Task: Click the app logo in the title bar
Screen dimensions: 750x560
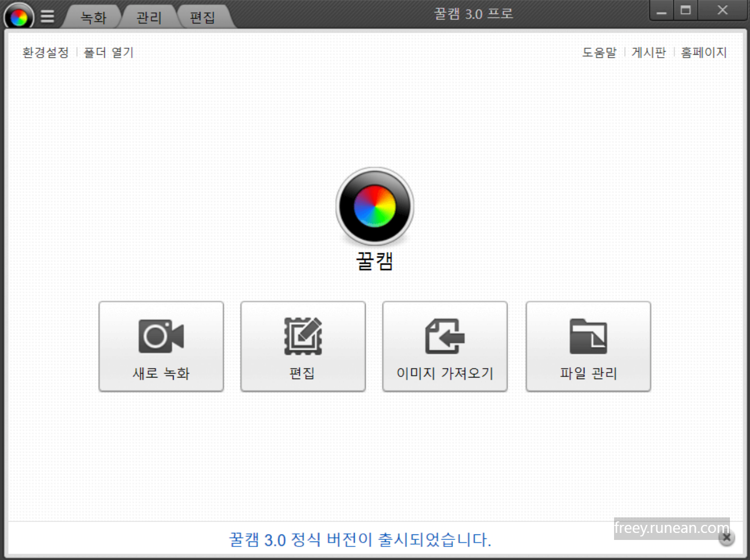Action: [x=18, y=15]
